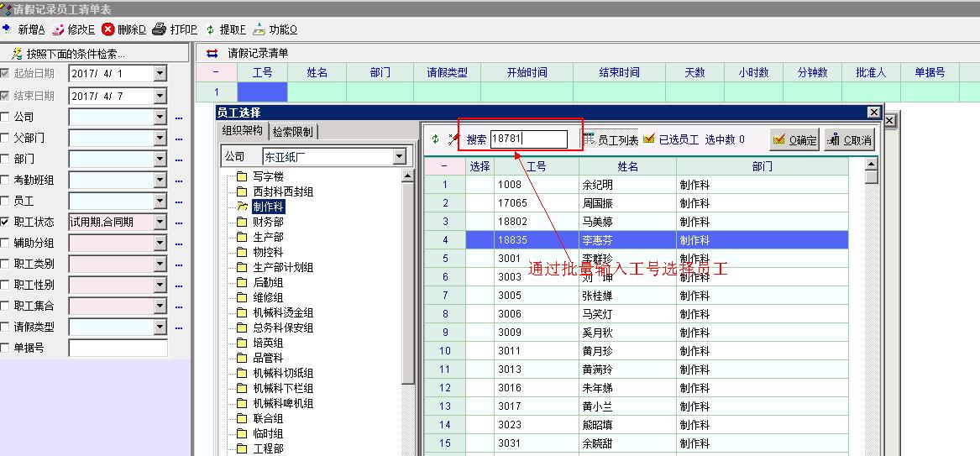Open the 职工状态 dropdown list
The image size is (980, 456).
pyautogui.click(x=160, y=223)
